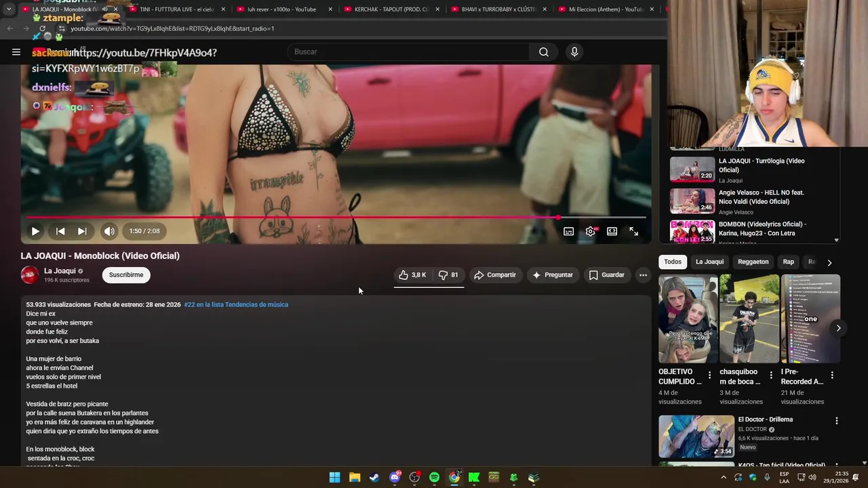Show more filter chips with arrow

coord(829,262)
